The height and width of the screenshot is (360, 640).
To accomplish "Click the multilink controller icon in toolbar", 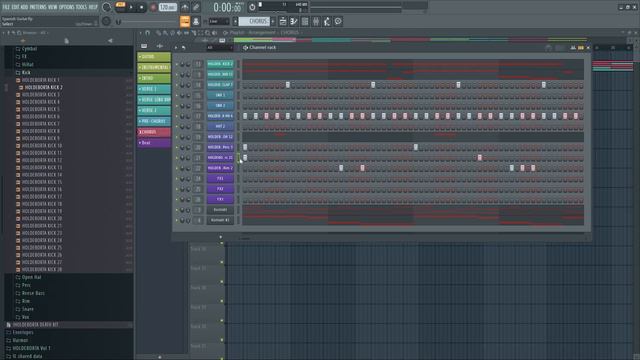I will coord(196,7).
